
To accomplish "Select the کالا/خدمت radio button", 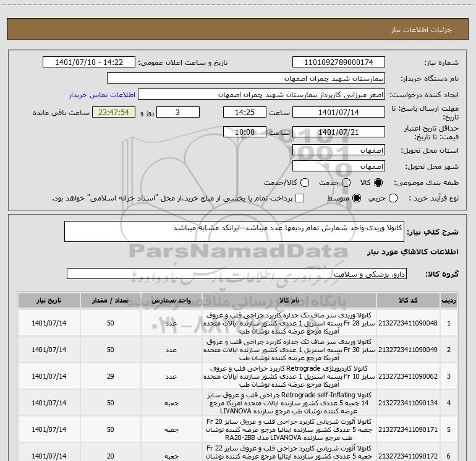I will pyautogui.click(x=305, y=183).
